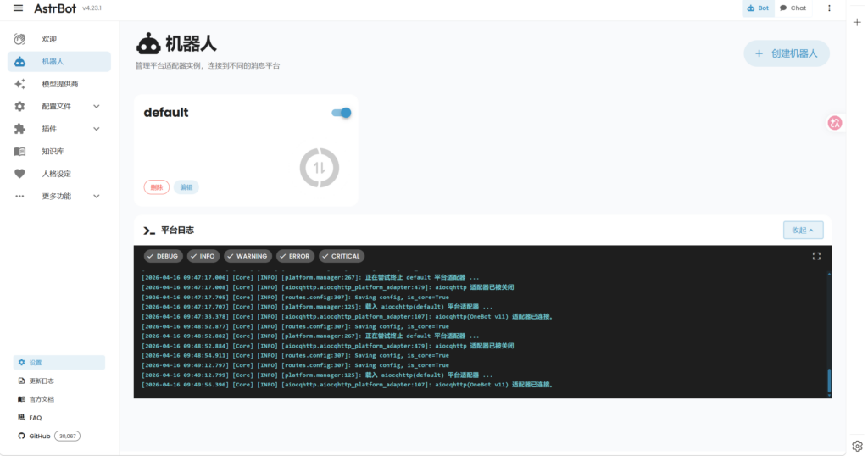Screen dimensions: 868x456
Task: Click the plus icon on browser sidebar
Action: click(857, 23)
